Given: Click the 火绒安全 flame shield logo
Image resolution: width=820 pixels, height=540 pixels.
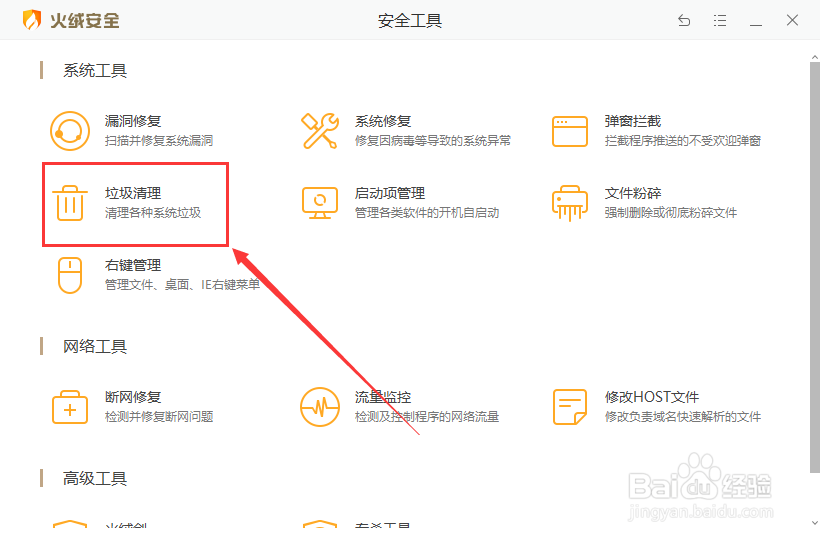Looking at the screenshot, I should [32, 20].
